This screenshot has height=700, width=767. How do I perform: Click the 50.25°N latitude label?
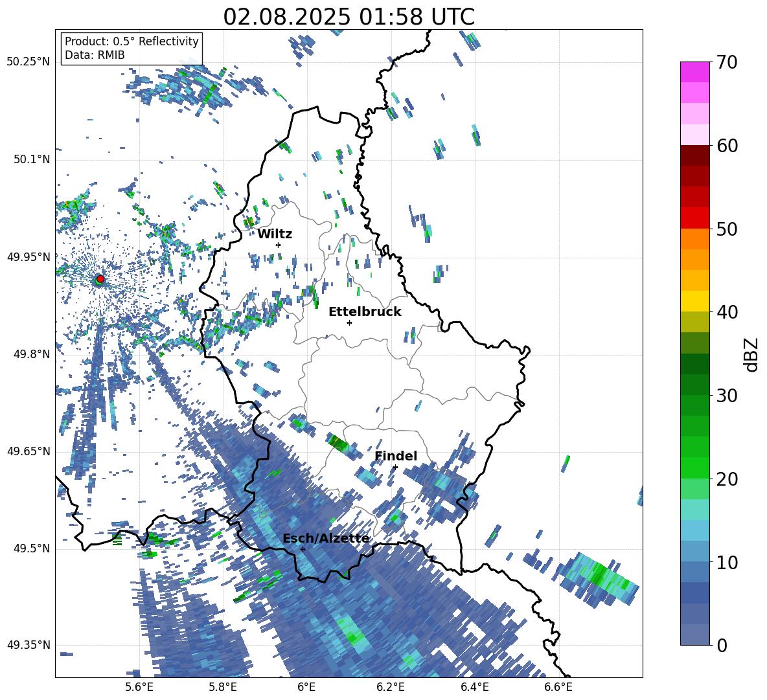tap(29, 62)
